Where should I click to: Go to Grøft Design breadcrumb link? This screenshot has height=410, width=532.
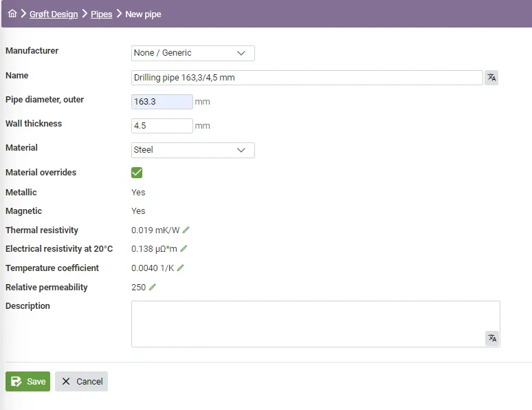click(54, 14)
